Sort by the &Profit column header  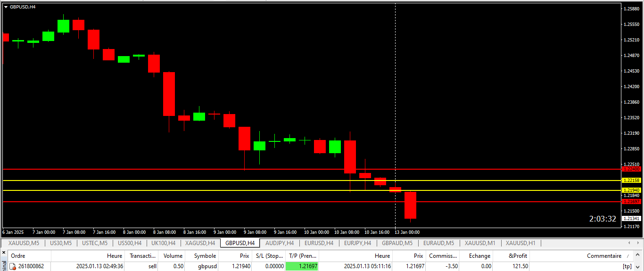click(x=512, y=256)
